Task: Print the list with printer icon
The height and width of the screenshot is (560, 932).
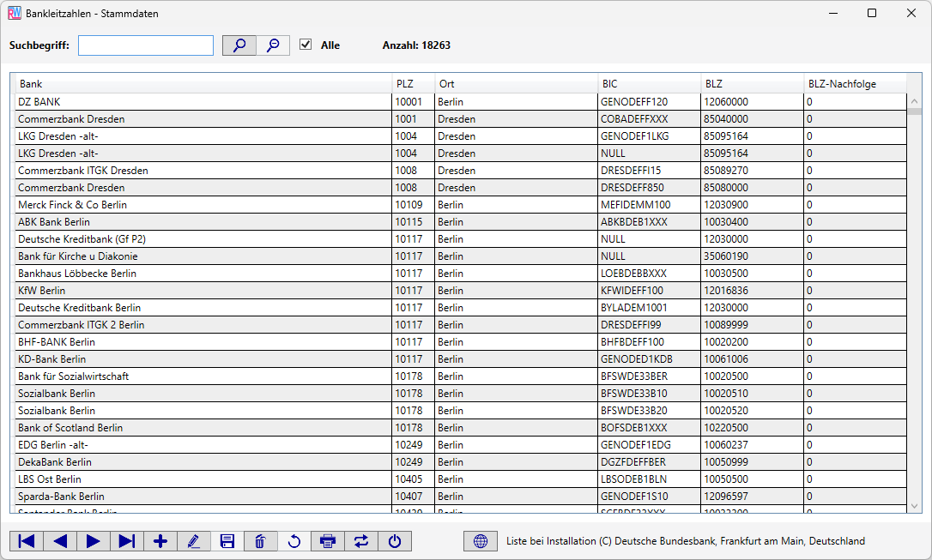Action: (x=328, y=541)
